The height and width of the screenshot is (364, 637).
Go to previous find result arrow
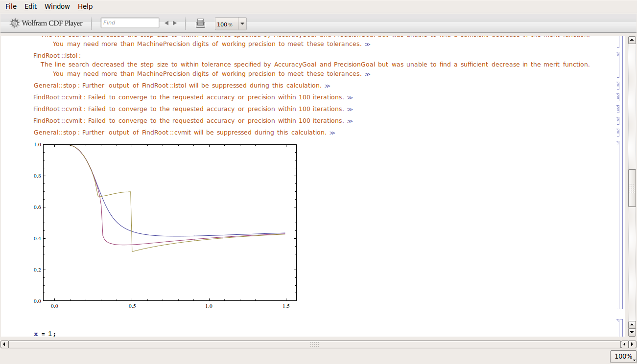pyautogui.click(x=166, y=23)
